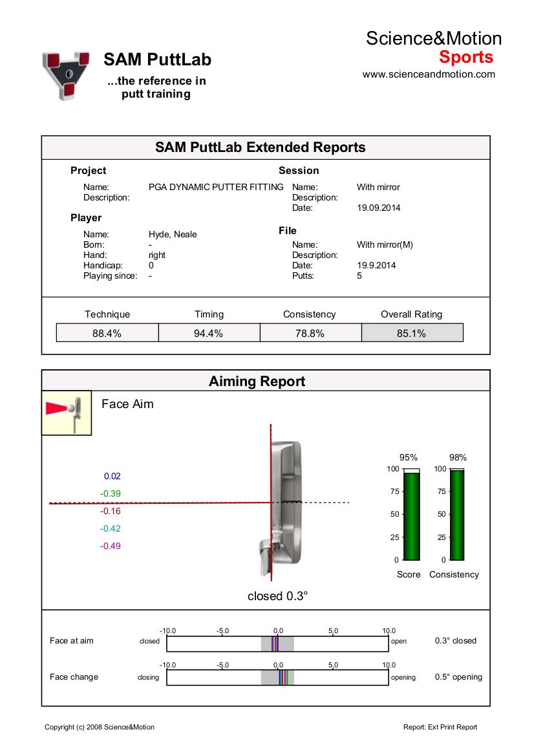Click session name 'With mirror'

(378, 187)
